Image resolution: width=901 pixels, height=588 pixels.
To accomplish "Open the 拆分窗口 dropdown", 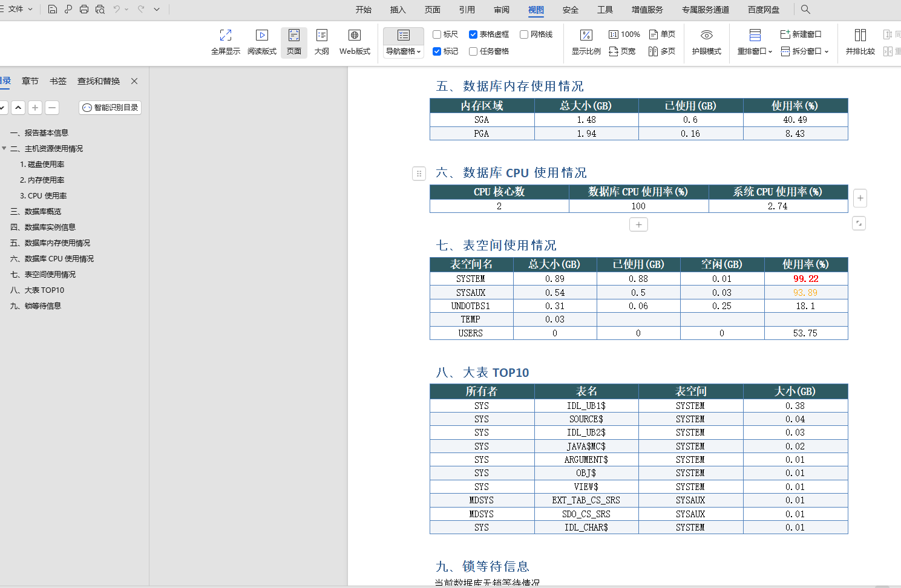I will 805,51.
